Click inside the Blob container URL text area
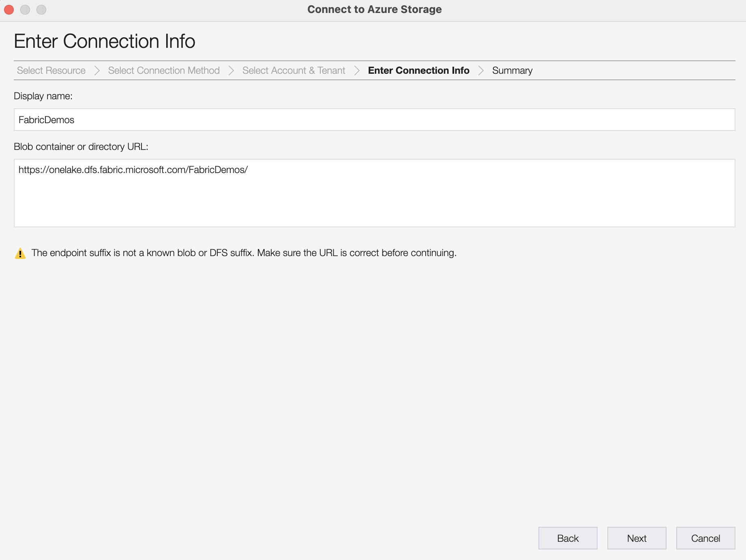This screenshot has width=746, height=560. [x=373, y=193]
